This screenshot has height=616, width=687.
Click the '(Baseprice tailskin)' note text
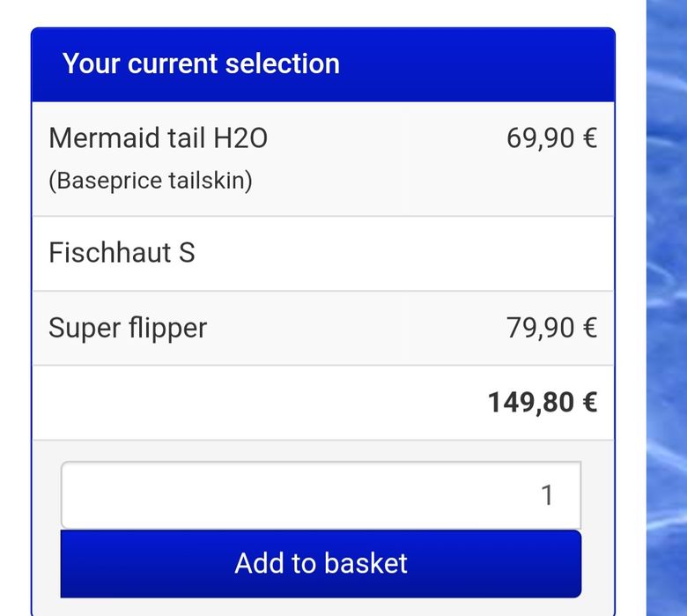(151, 181)
